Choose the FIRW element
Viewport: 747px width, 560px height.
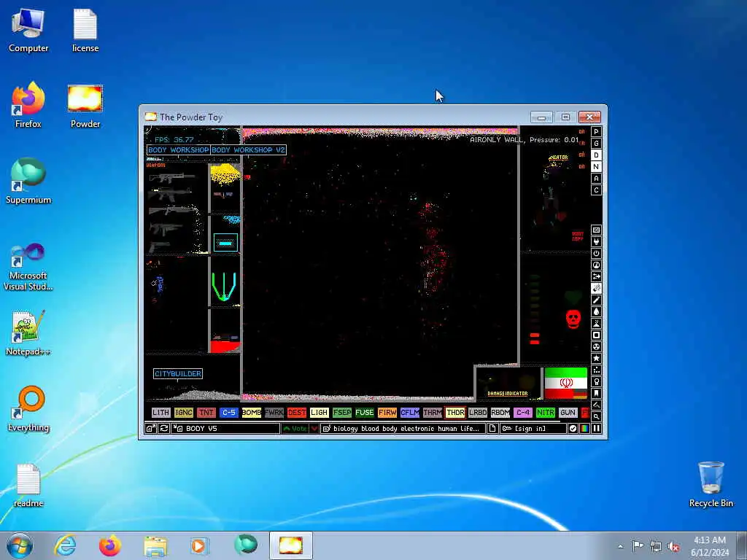(387, 413)
